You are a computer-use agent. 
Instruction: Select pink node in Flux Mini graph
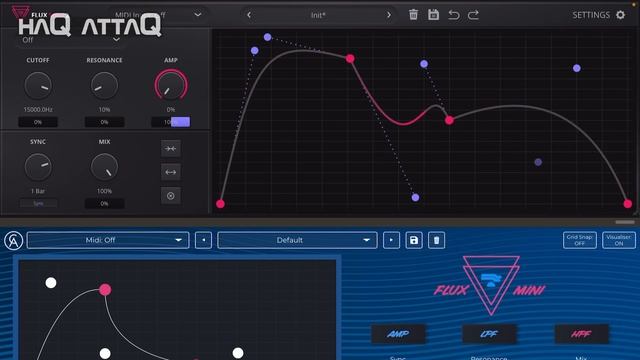(105, 290)
